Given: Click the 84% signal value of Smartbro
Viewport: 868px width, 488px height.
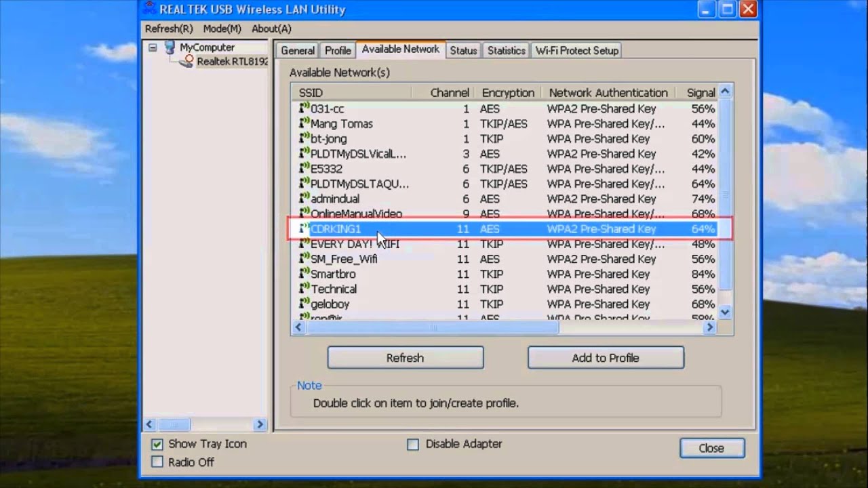Looking at the screenshot, I should [703, 274].
